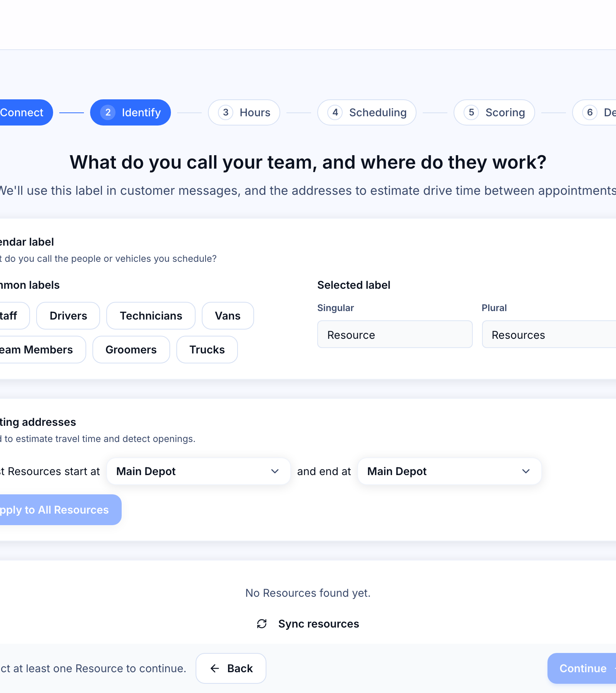Click the Sync resources label
This screenshot has height=693, width=616.
point(319,624)
